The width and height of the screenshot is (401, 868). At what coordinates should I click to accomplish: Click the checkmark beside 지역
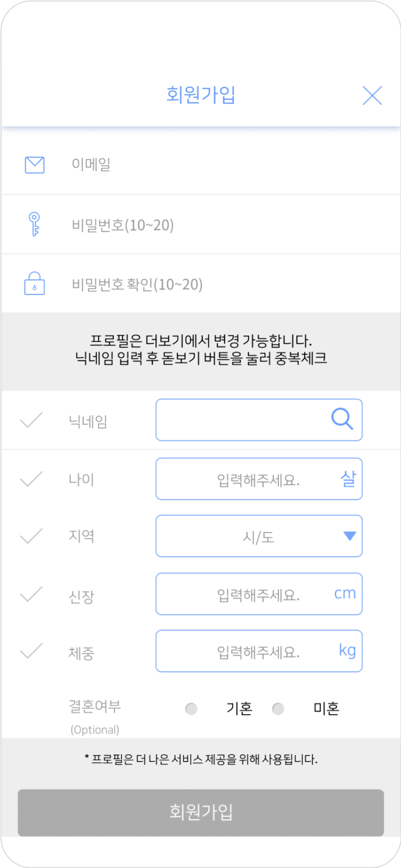[31, 536]
